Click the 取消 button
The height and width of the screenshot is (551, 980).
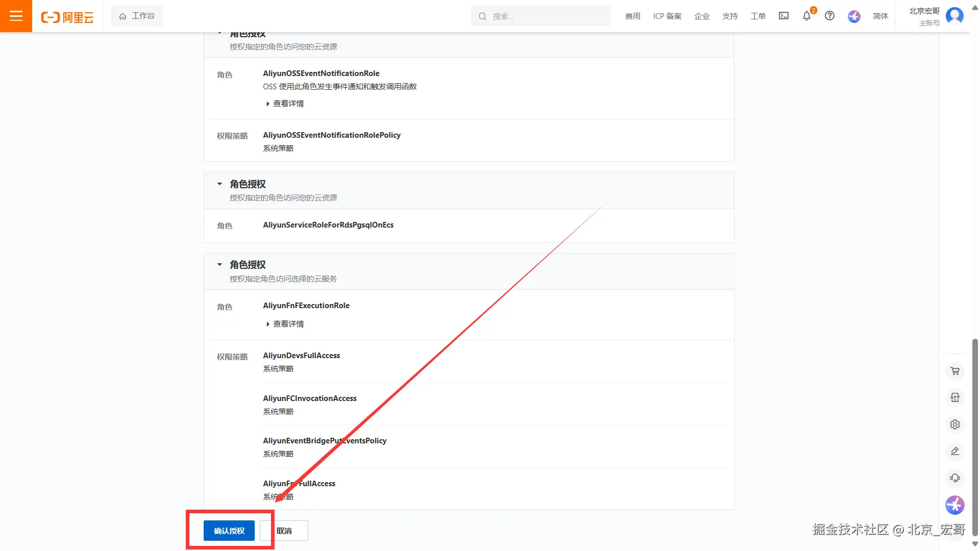(x=284, y=531)
